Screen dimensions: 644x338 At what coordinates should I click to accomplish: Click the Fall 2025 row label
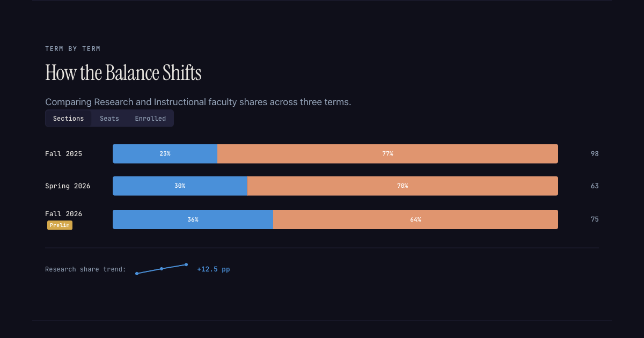(x=64, y=153)
